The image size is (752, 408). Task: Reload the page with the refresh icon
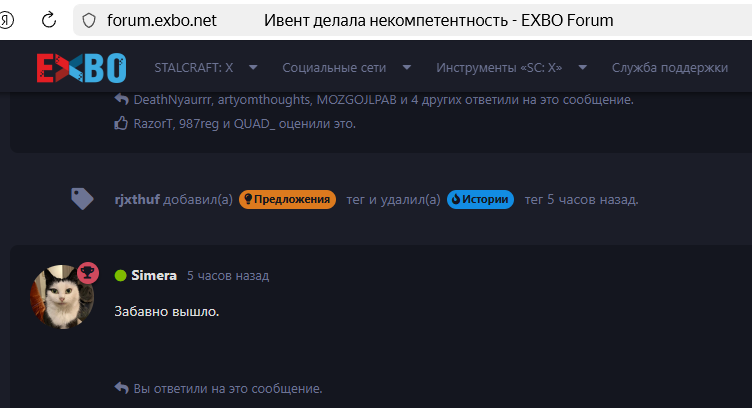coord(48,20)
